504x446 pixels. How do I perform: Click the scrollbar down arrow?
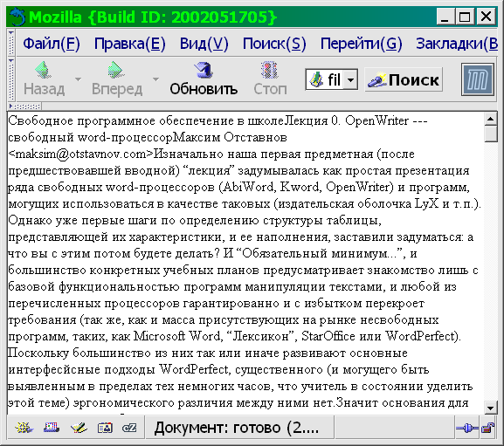point(491,408)
